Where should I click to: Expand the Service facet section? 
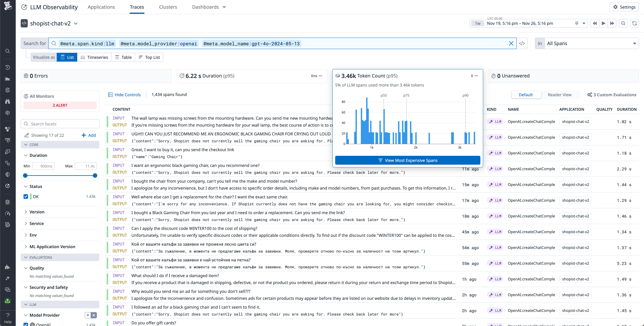[x=36, y=223]
